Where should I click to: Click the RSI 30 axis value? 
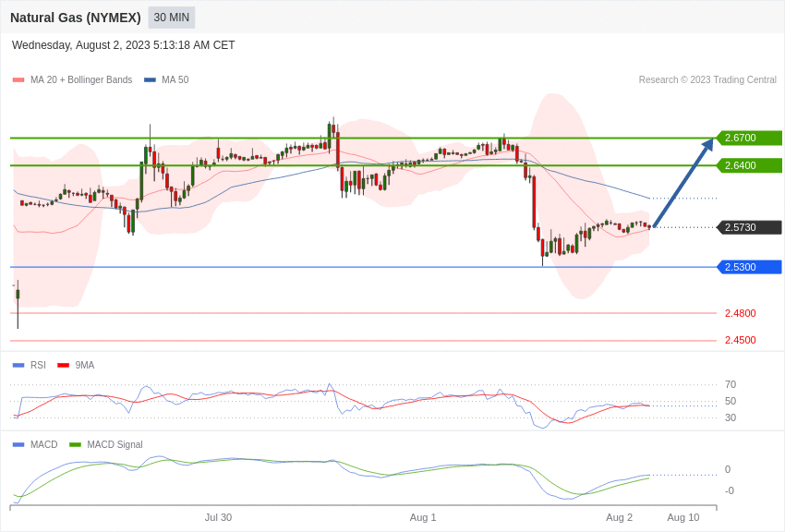point(731,417)
